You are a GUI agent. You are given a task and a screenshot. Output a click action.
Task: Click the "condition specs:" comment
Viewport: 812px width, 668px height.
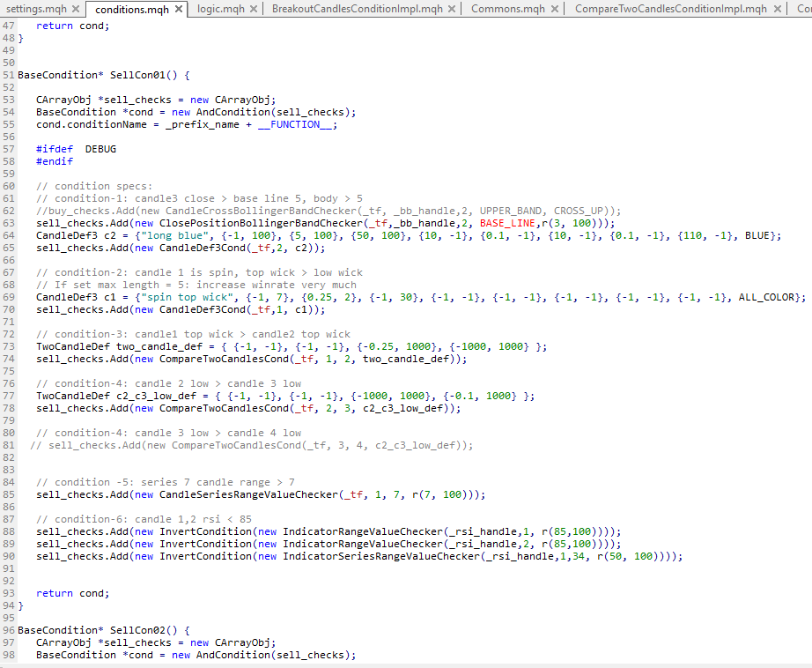click(x=94, y=186)
